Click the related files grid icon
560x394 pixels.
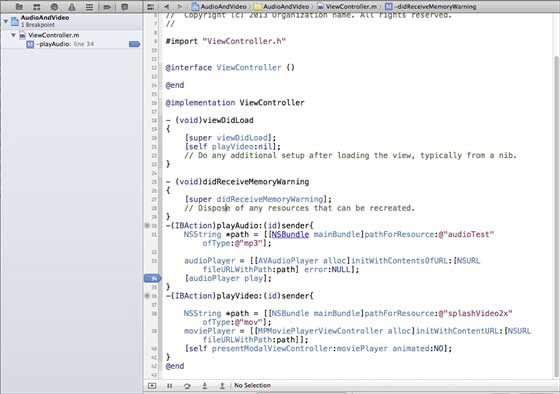pos(151,6)
